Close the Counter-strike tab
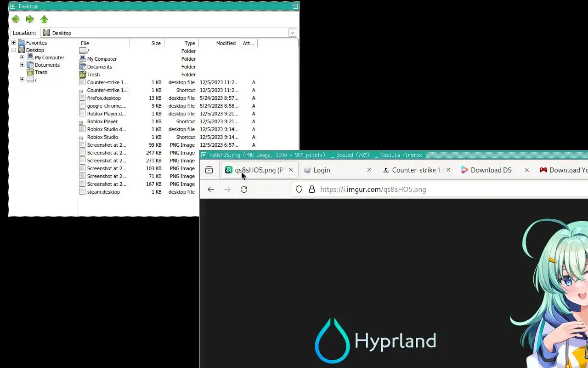This screenshot has width=588, height=368. pyautogui.click(x=448, y=170)
